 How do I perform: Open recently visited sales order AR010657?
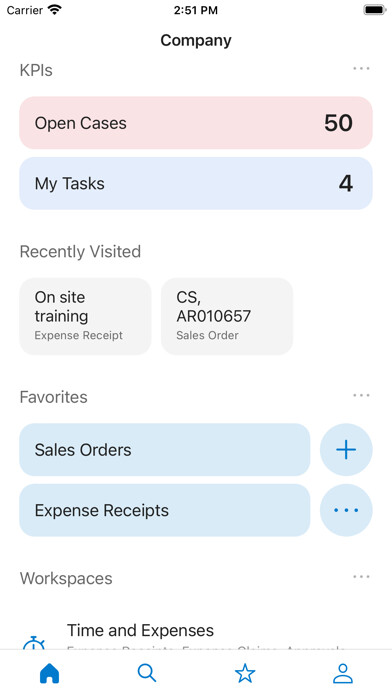(x=227, y=316)
